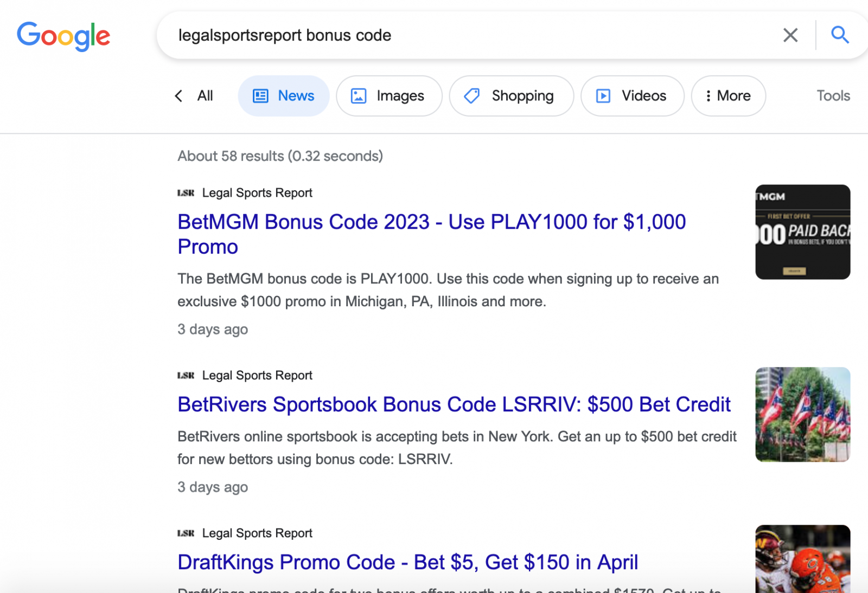Click LSR favicon above BetRivers result
The height and width of the screenshot is (593, 868).
(186, 375)
